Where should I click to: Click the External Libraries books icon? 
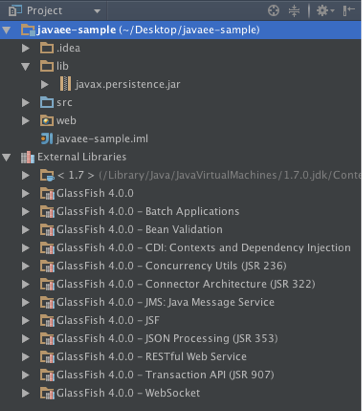(28, 157)
